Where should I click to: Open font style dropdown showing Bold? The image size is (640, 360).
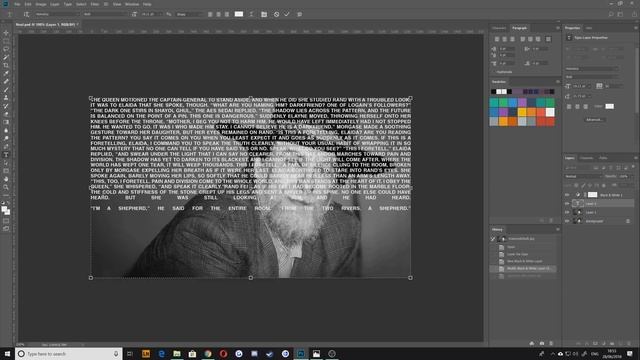[x=105, y=14]
